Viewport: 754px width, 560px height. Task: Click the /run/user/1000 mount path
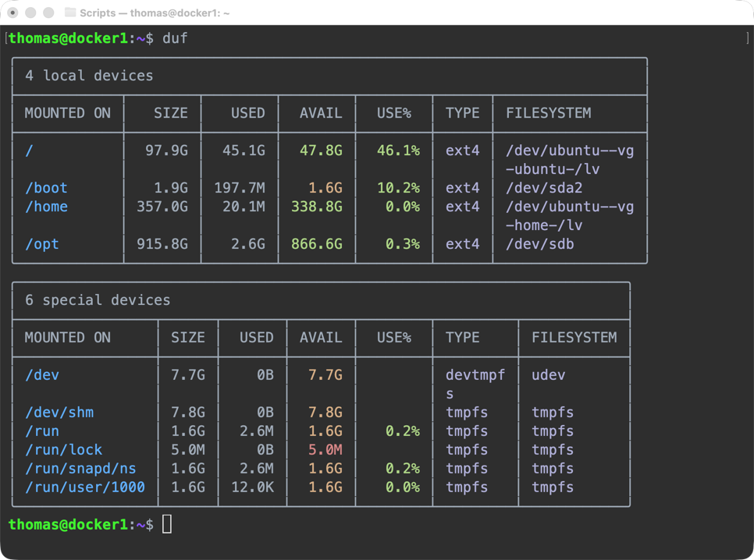pyautogui.click(x=85, y=487)
